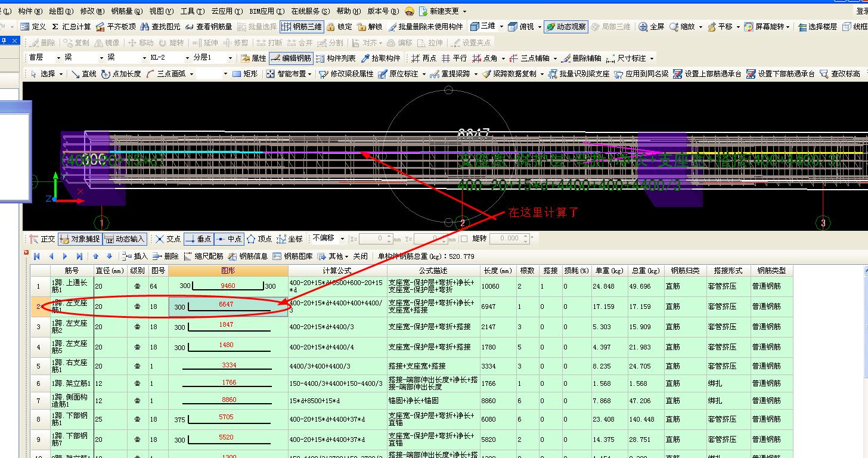Open the 构件列表 component list
Screen dimensions: 868x458
click(x=336, y=58)
